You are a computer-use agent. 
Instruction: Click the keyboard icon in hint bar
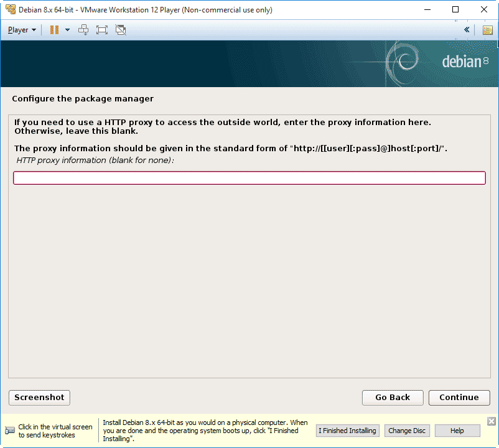(x=10, y=431)
